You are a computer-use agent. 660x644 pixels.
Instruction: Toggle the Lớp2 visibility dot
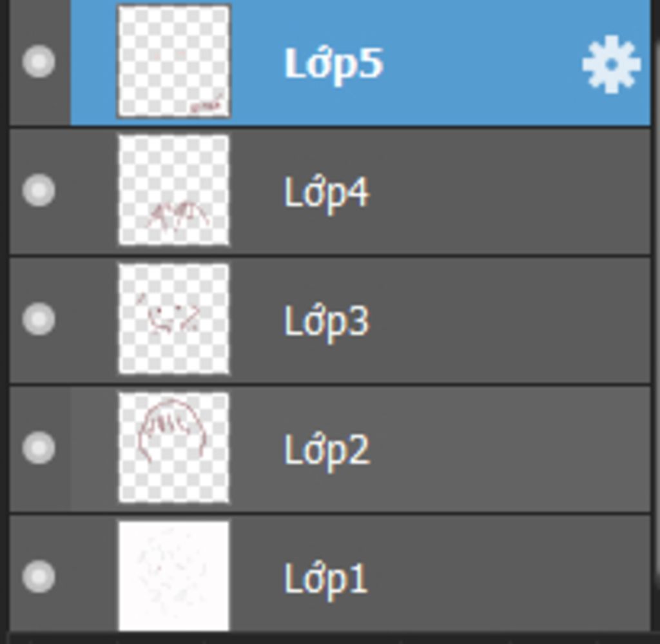(39, 448)
